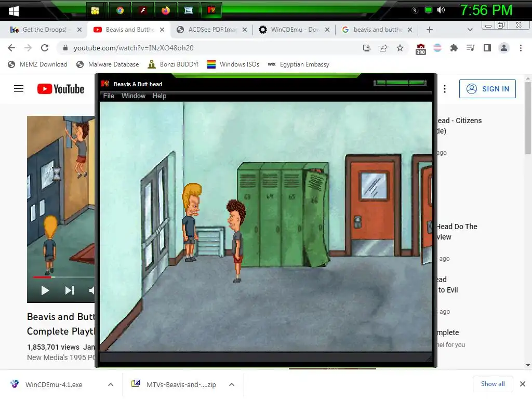The width and height of the screenshot is (532, 399).
Task: Share this page via address bar icon
Action: (x=383, y=48)
